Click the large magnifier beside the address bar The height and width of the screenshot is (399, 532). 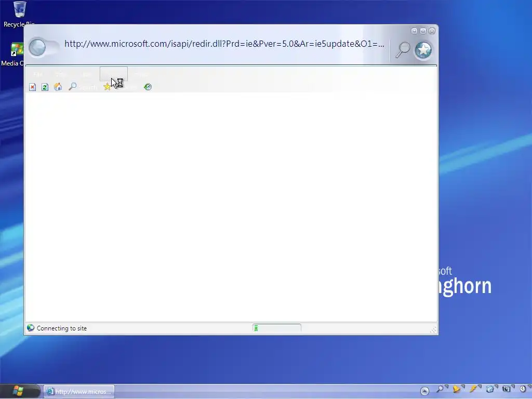click(x=403, y=50)
